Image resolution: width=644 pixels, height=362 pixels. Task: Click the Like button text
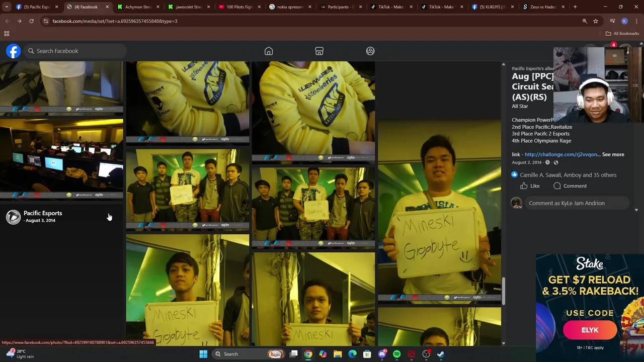point(535,186)
